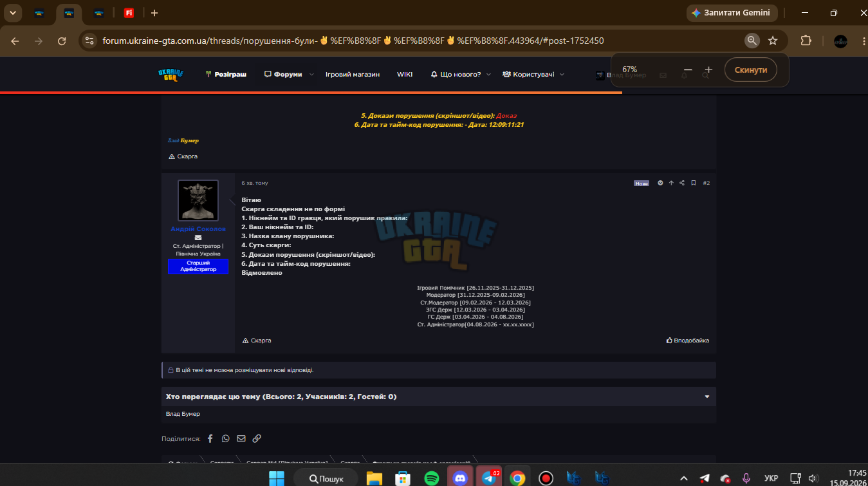Collapse the Хто переглядає цю тему block

click(x=707, y=397)
